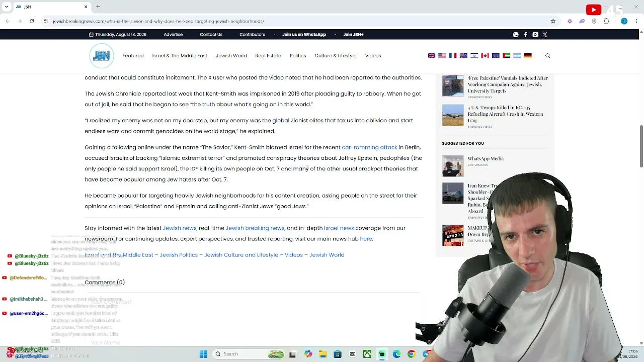Open Israel & The Middle East menu
The image size is (644, 362).
click(180, 56)
